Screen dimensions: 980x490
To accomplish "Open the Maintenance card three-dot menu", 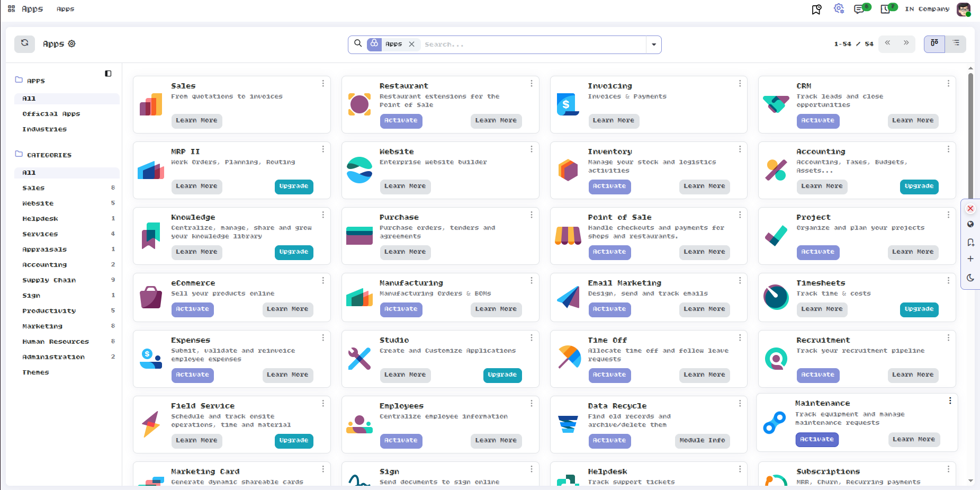I will point(950,401).
